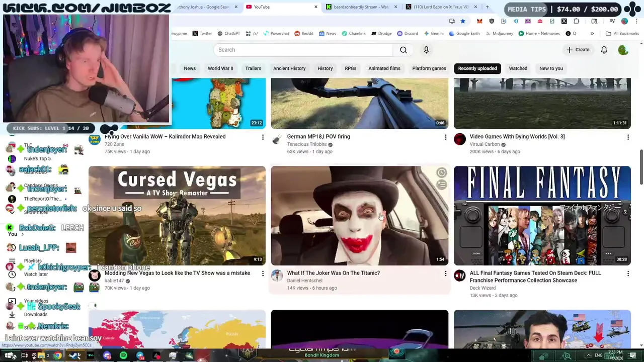This screenshot has width=644, height=362.
Task: Select the Platform games filter chip
Action: click(429, 68)
